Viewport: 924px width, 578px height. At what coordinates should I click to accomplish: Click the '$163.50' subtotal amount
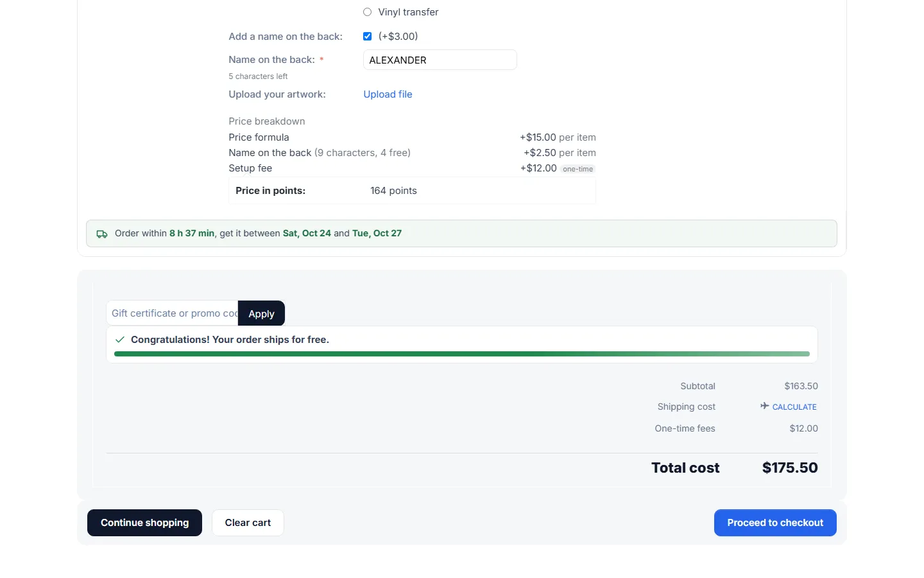[801, 386]
